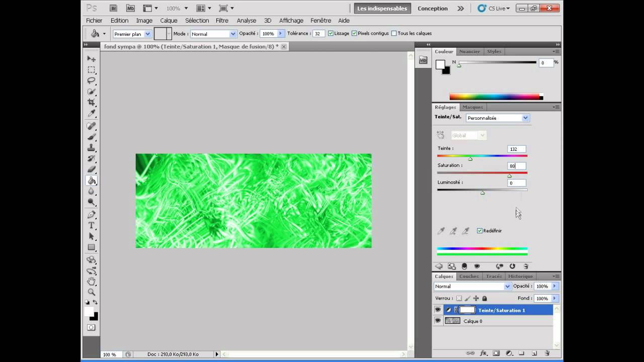Switch to the Historique tab
644x362 pixels.
(x=520, y=277)
